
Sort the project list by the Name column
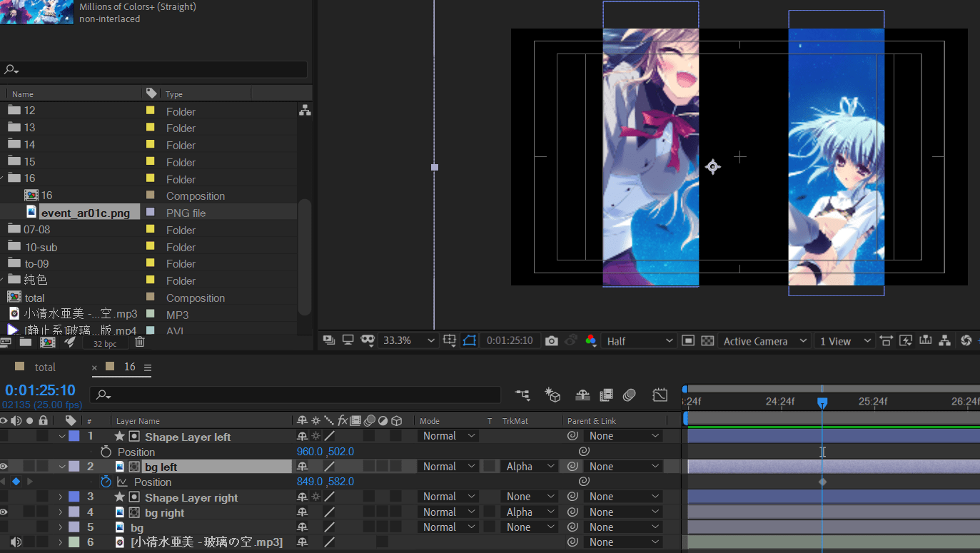point(23,94)
